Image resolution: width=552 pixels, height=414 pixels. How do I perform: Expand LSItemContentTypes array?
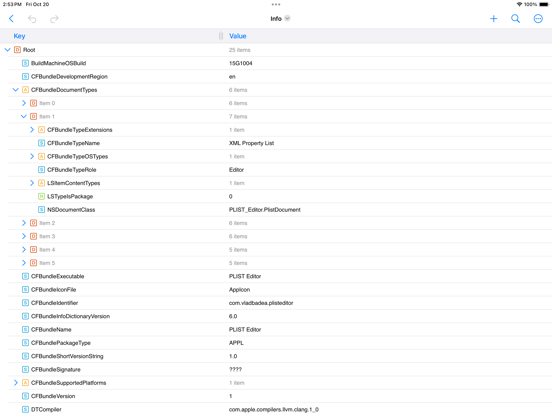32,183
